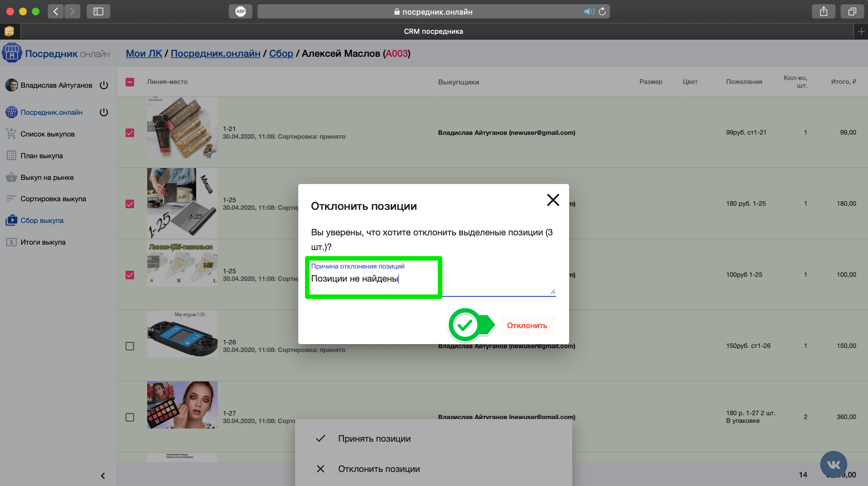This screenshot has height=486, width=868.
Task: Close the Отклонить позиции dialog with X
Action: [553, 200]
